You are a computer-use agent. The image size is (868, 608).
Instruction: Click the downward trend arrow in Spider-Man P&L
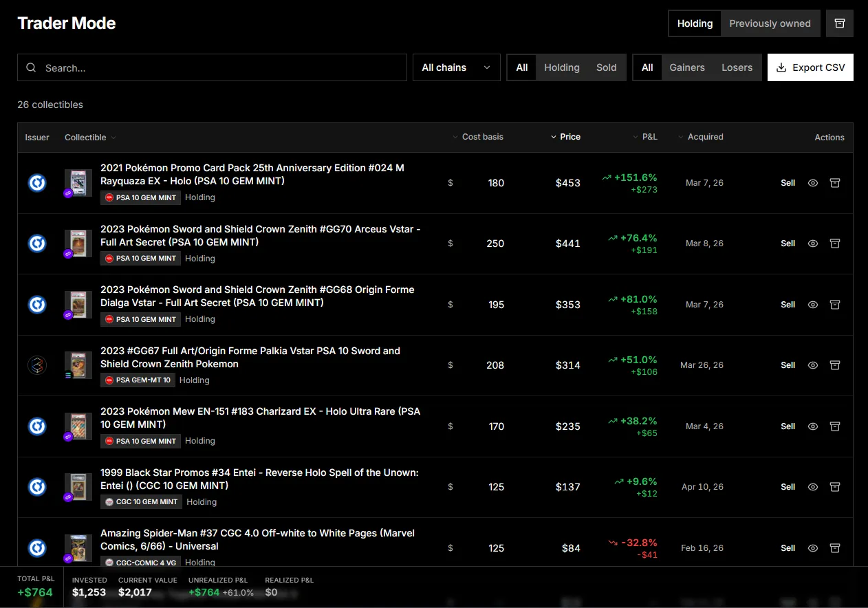click(613, 543)
